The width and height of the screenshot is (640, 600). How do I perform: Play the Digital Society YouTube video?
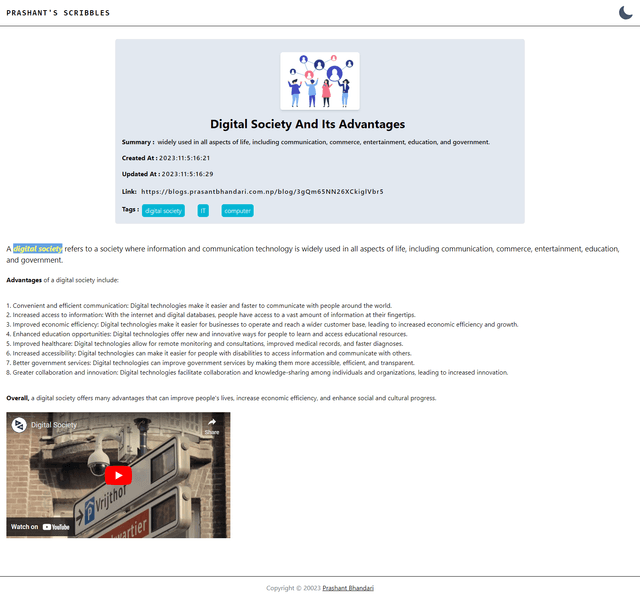click(118, 475)
